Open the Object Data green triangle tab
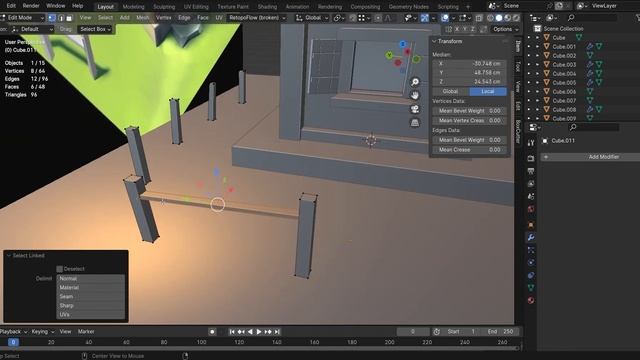The height and width of the screenshot is (360, 640). coord(531,288)
